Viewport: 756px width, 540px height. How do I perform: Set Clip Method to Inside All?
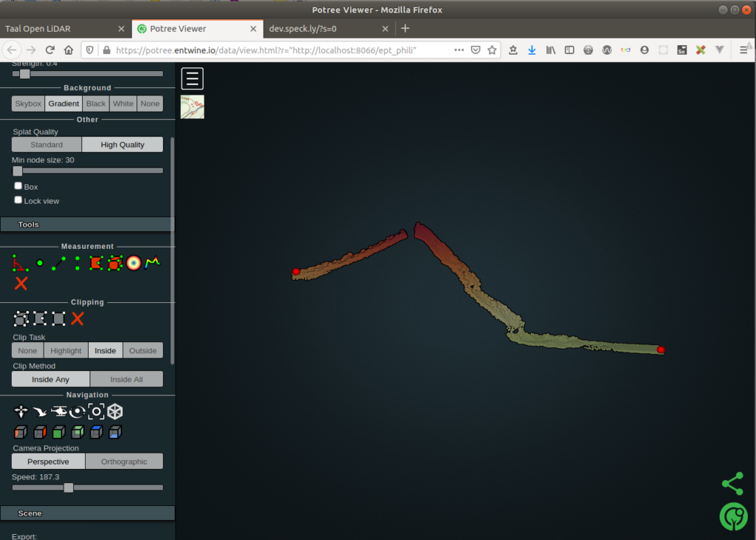(x=126, y=379)
